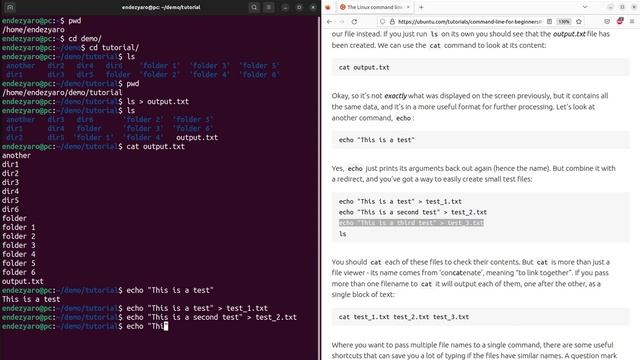640x360 pixels.
Task: Click the 'cat test_1.txt test_2.txt test_3.txt' code
Action: 404,317
